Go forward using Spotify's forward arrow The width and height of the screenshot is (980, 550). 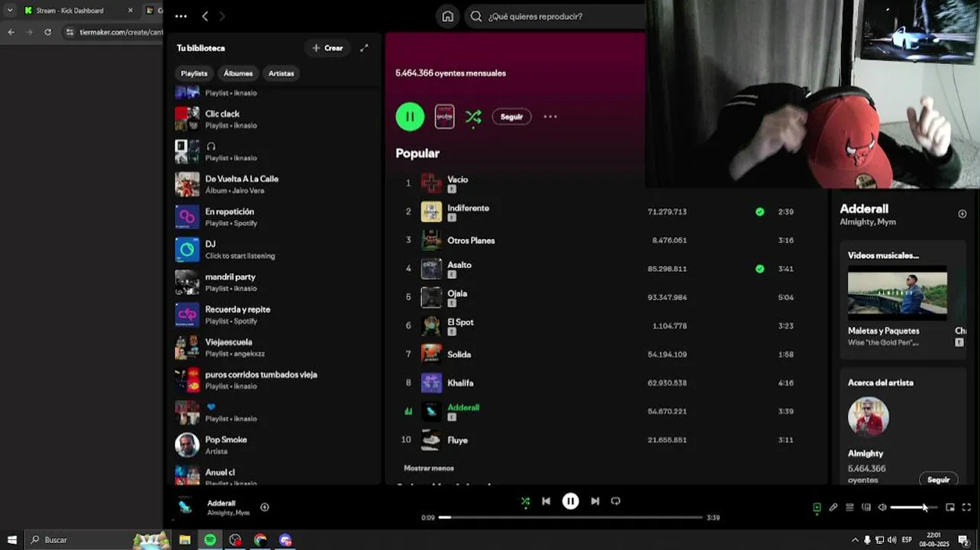222,16
